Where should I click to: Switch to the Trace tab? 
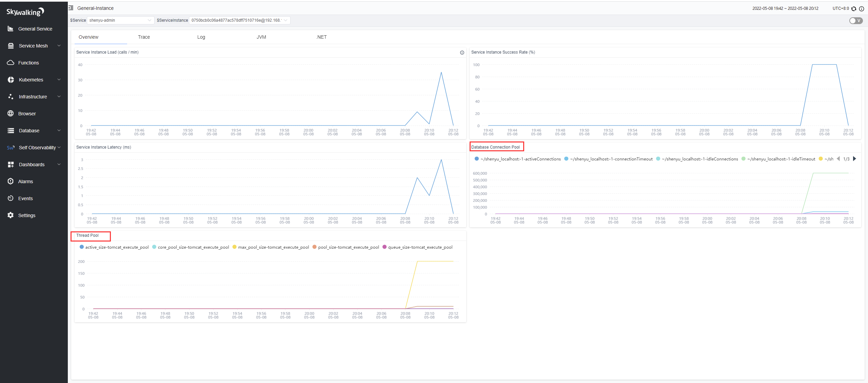[144, 37]
